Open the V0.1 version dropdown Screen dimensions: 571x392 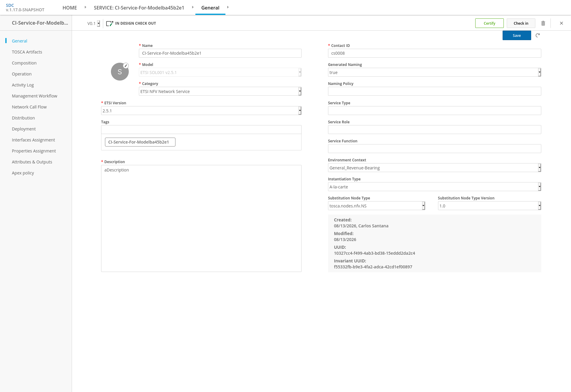94,23
